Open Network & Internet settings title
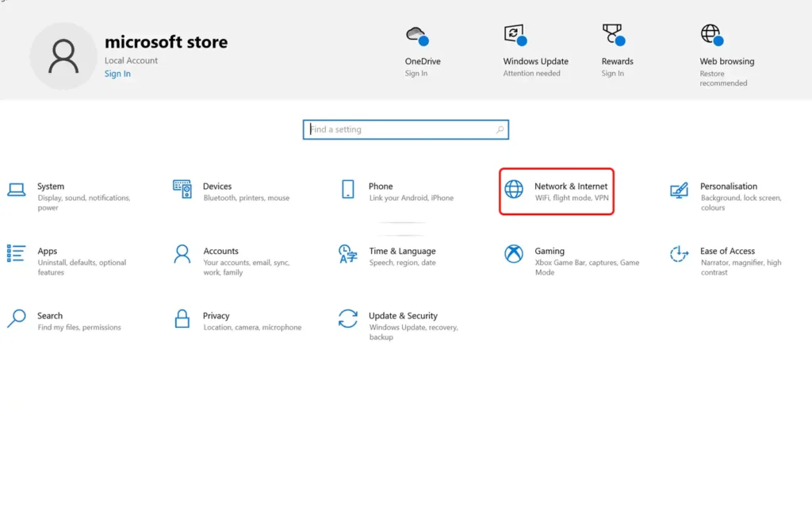The height and width of the screenshot is (508, 812). (571, 186)
